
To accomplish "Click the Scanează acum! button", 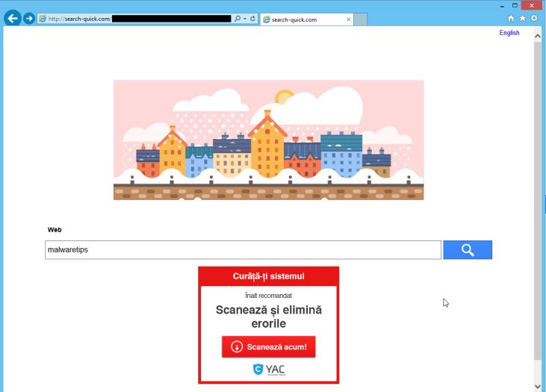I will pos(268,346).
